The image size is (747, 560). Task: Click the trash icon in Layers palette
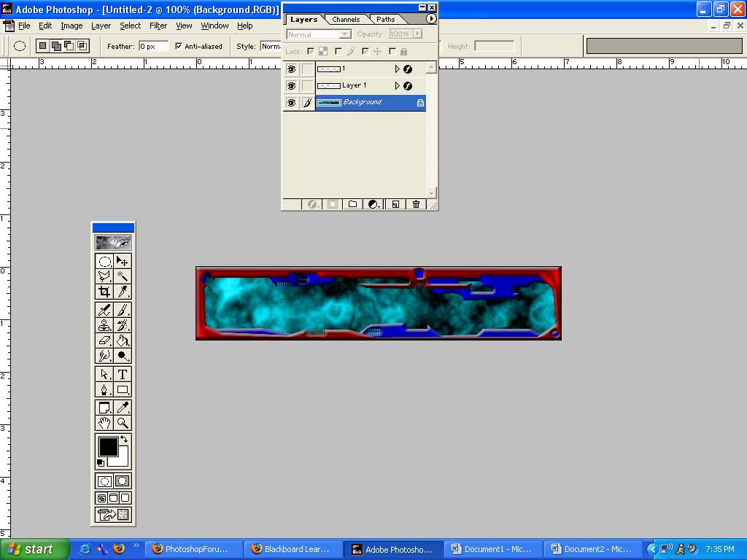coord(416,204)
